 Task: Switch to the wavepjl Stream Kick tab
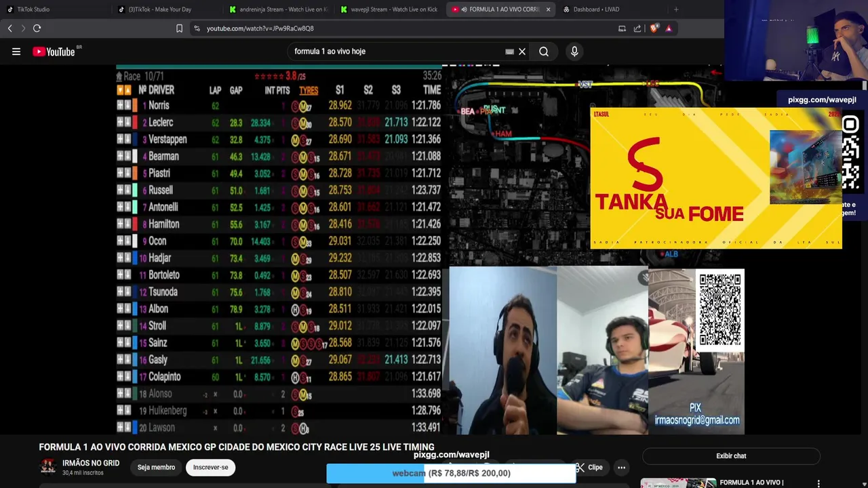click(x=390, y=9)
